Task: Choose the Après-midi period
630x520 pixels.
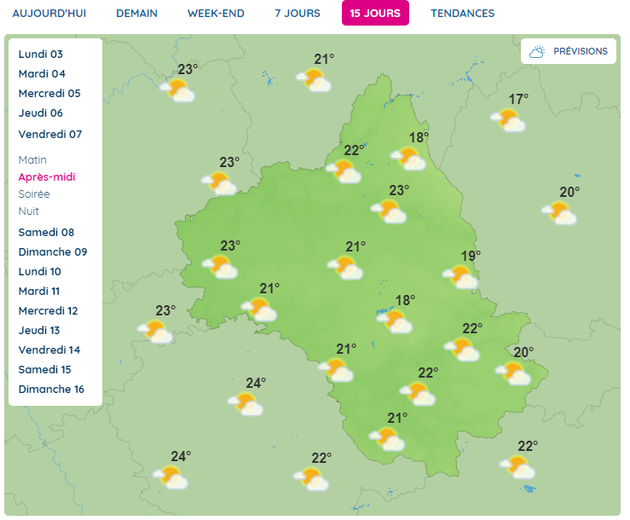Action: pyautogui.click(x=47, y=177)
